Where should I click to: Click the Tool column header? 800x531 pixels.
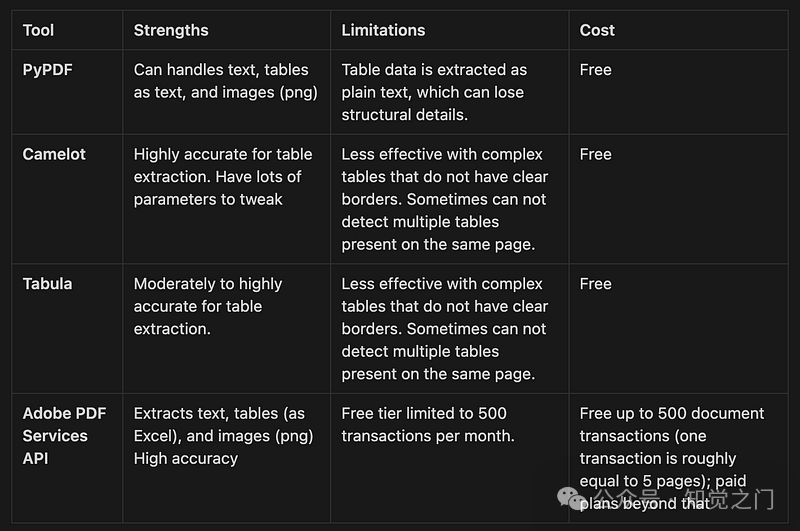39,30
